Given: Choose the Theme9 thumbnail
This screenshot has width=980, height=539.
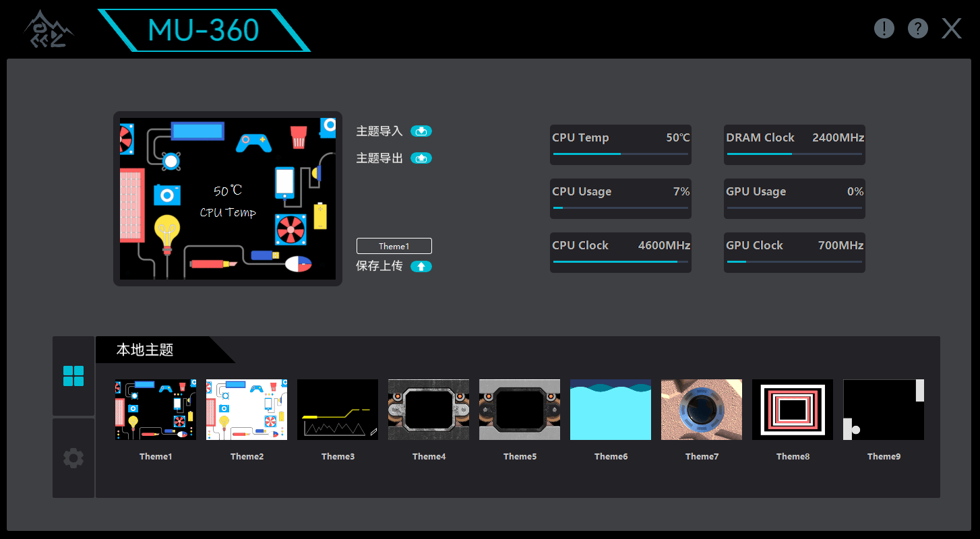Looking at the screenshot, I should click(x=884, y=410).
